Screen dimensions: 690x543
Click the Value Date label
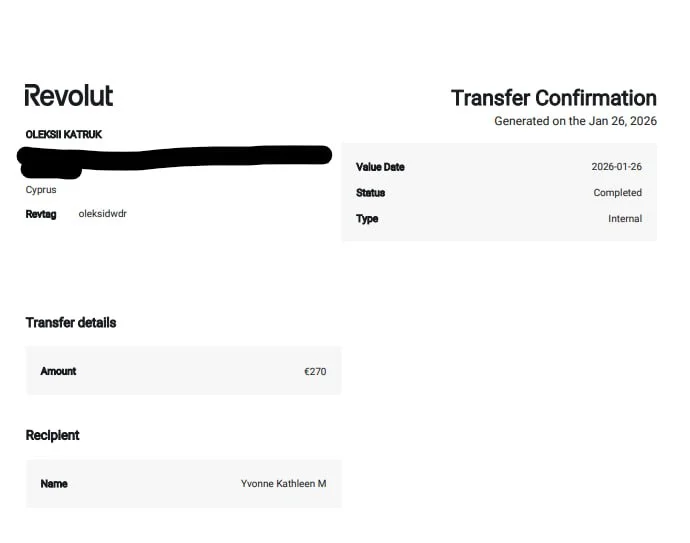[x=380, y=167]
